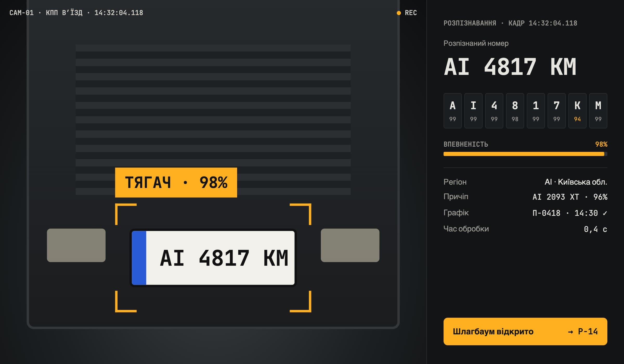624x364 pixels.
Task: Click the right headlight of the truck
Action: point(350,245)
